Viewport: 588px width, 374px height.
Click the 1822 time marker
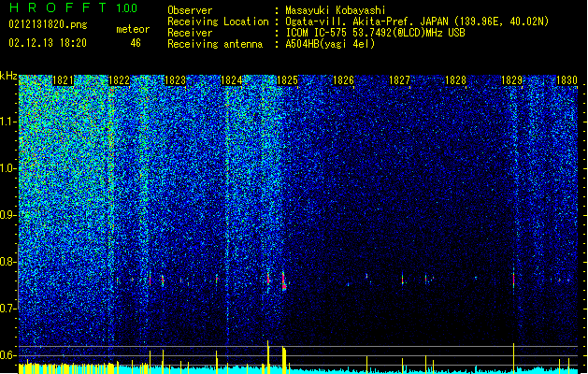pos(120,80)
